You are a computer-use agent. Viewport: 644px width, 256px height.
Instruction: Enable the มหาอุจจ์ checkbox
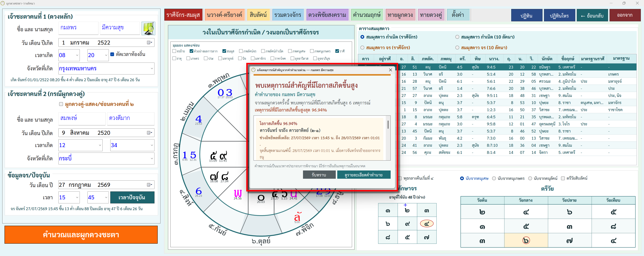pyautogui.click(x=220, y=58)
